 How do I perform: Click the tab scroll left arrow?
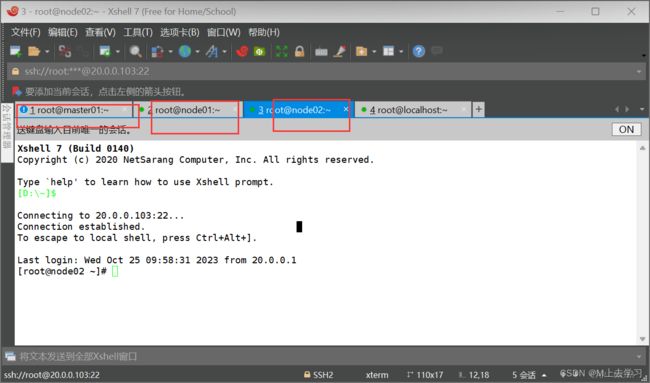coord(617,109)
